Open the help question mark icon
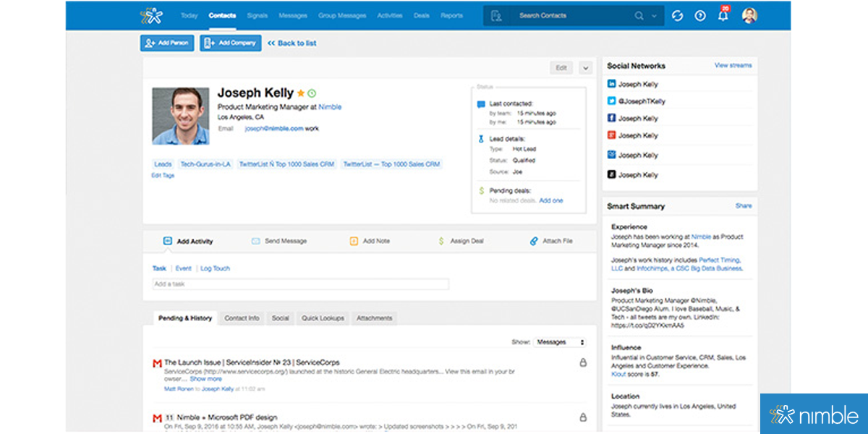Image resolution: width=868 pixels, height=434 pixels. point(699,16)
